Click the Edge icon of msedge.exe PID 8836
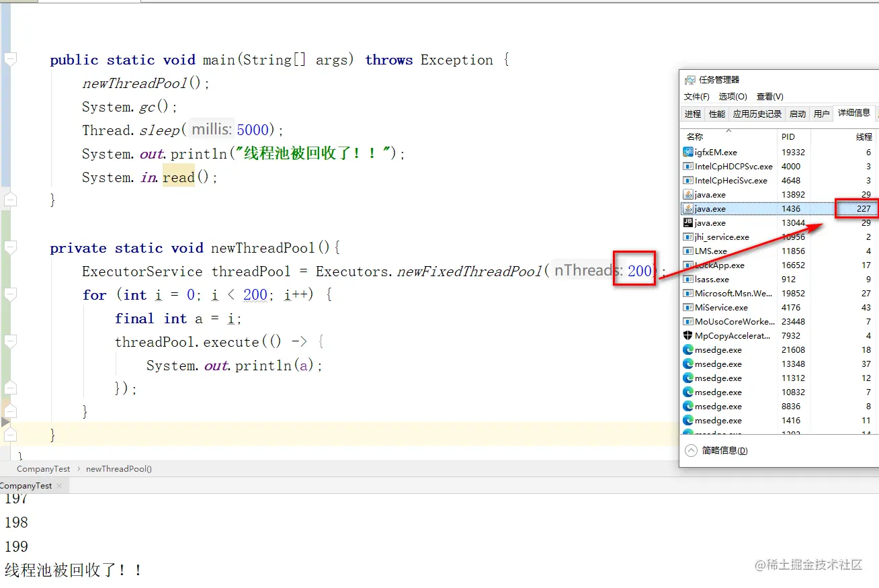This screenshot has width=879, height=588. [688, 406]
